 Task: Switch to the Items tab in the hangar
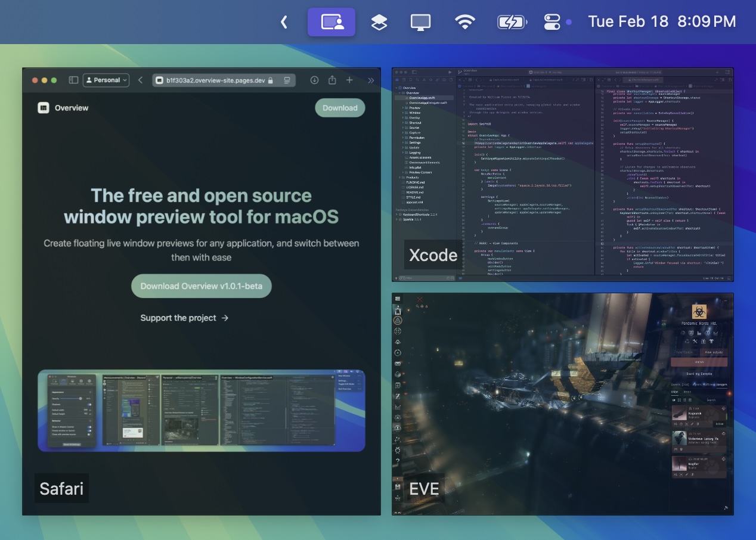coord(687,392)
